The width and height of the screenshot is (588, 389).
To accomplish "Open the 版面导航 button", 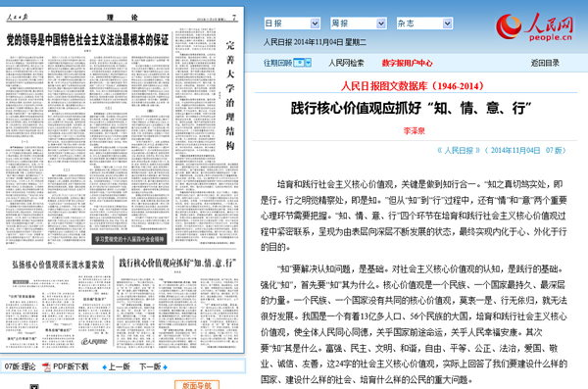I will tap(197, 385).
